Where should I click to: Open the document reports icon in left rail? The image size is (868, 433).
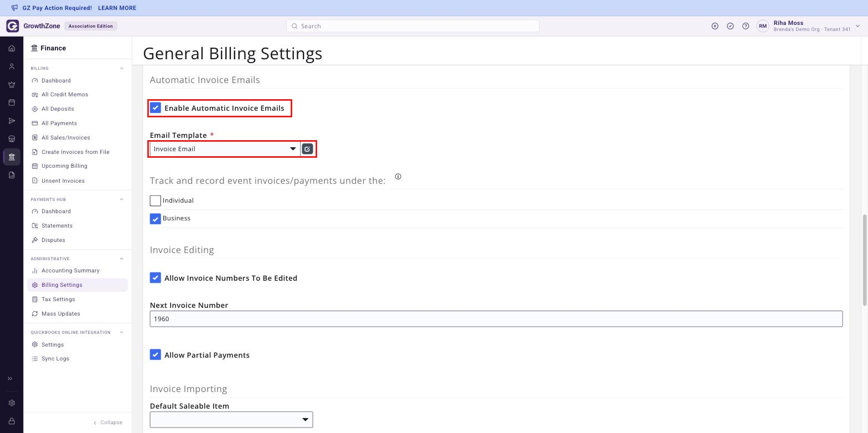[12, 175]
